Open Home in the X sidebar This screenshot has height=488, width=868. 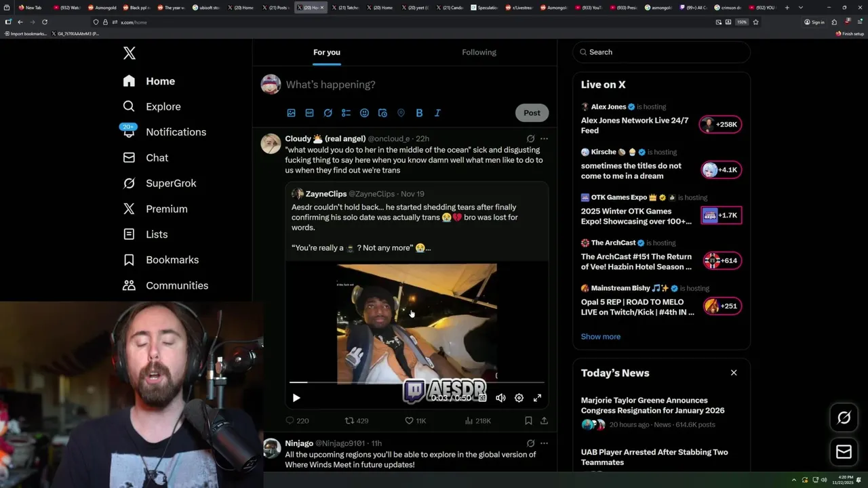coord(149,81)
